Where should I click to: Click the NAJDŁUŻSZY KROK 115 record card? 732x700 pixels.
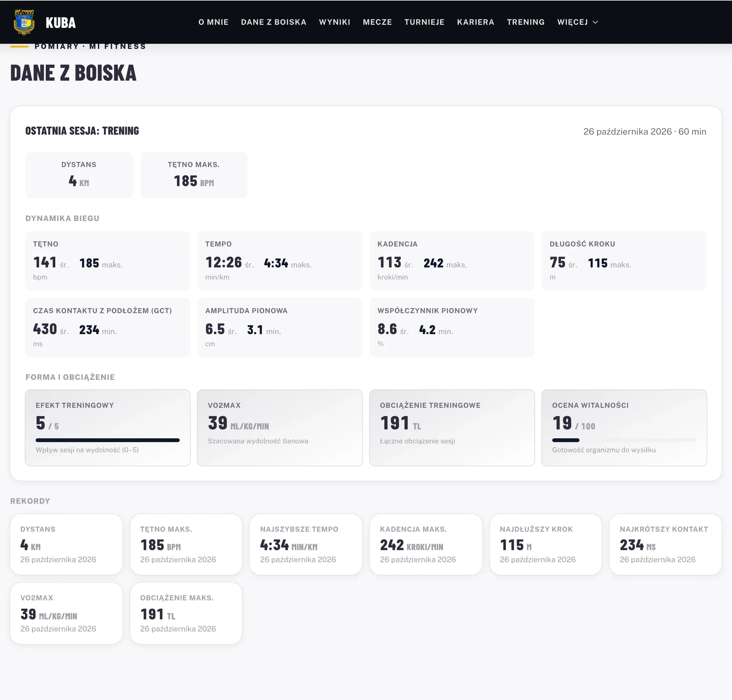pos(545,544)
